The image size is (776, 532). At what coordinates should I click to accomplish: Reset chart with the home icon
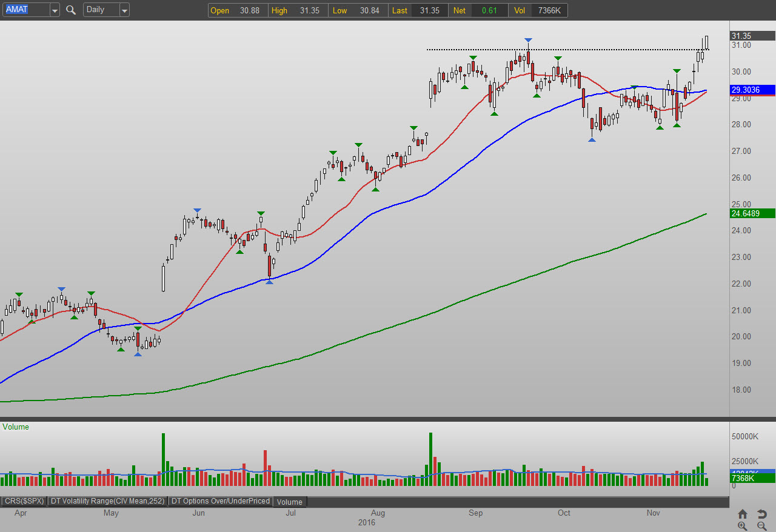(x=743, y=514)
